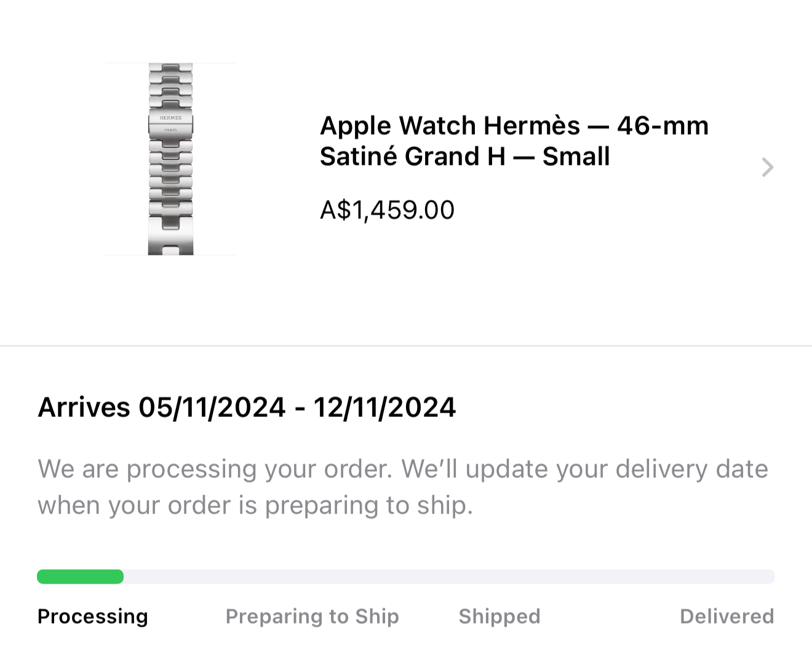Click the Hermès Paris clasp on band image

170,124
